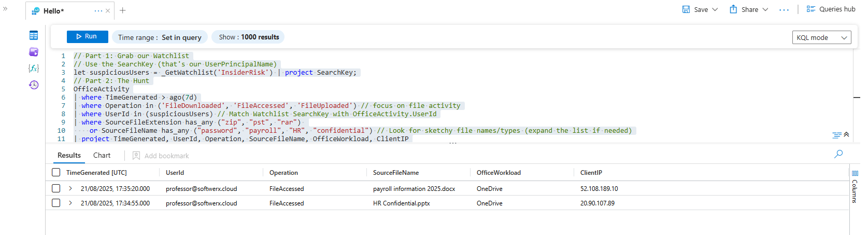Click the timestamp 21/08/2025, 17:35:20.000
Screen dimensions: 868x235
point(115,189)
